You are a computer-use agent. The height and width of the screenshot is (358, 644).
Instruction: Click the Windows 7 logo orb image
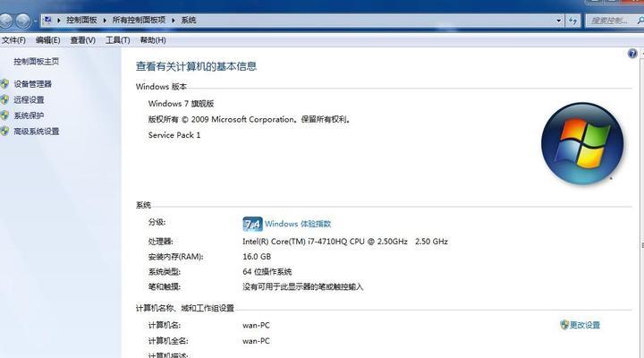click(582, 143)
